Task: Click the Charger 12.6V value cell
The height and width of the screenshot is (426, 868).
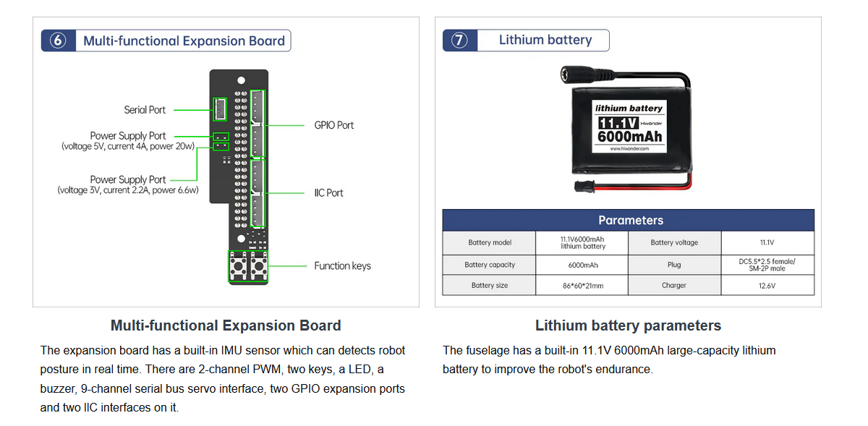Action: [x=767, y=286]
